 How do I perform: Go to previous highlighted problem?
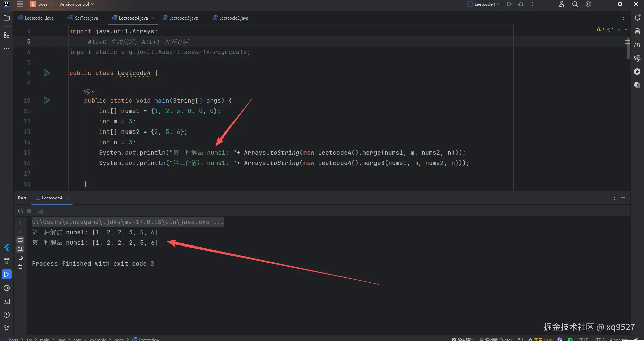tap(619, 30)
